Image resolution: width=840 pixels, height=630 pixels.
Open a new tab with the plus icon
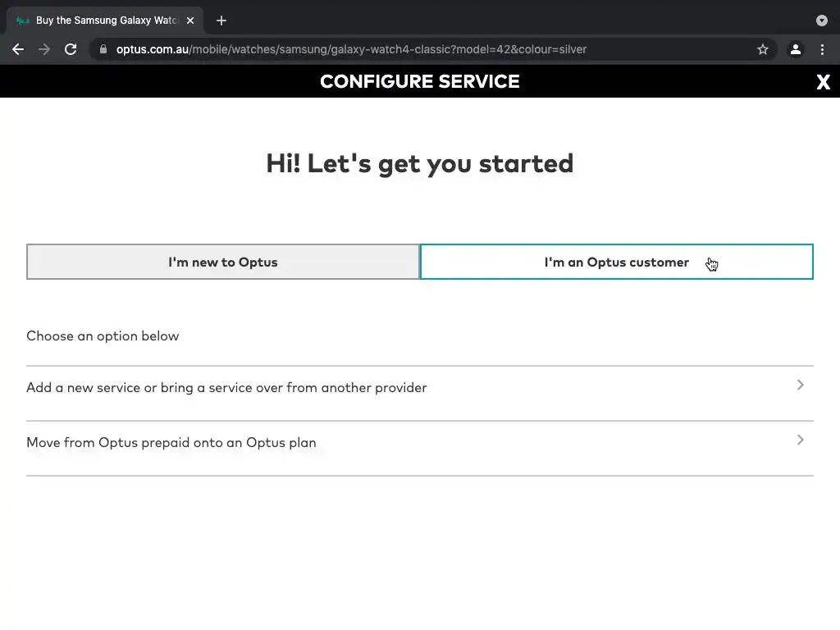(x=221, y=21)
